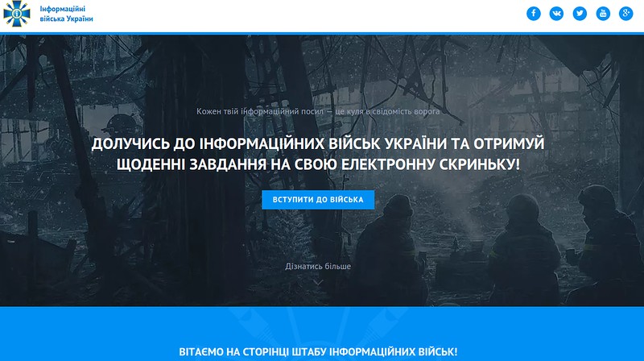The height and width of the screenshot is (361, 644).
Task: Click the down chevron under Дізнатись більше
Action: pyautogui.click(x=318, y=283)
